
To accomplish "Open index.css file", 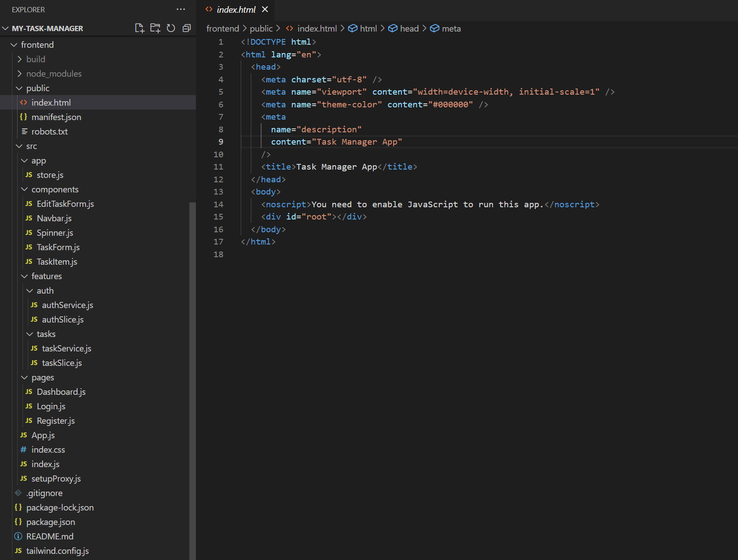I will click(x=98, y=450).
